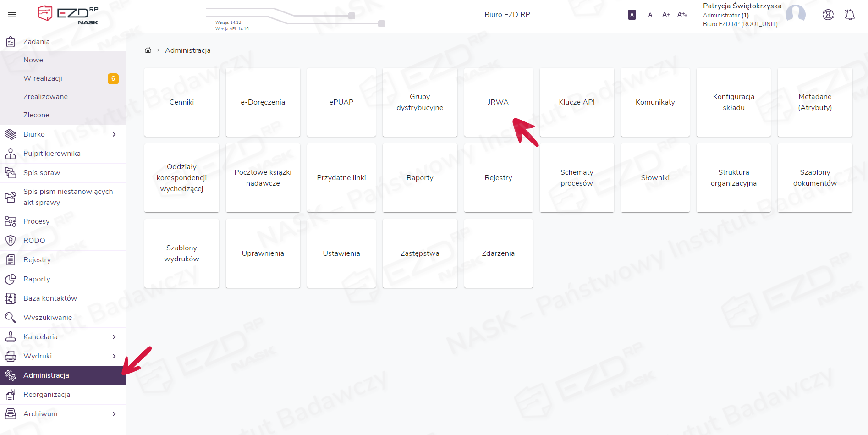Open the Struktura organizacyjna tile

click(733, 178)
